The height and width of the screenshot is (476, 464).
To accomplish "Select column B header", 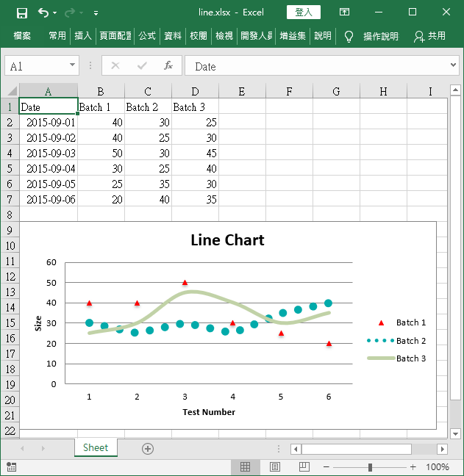I will click(101, 91).
